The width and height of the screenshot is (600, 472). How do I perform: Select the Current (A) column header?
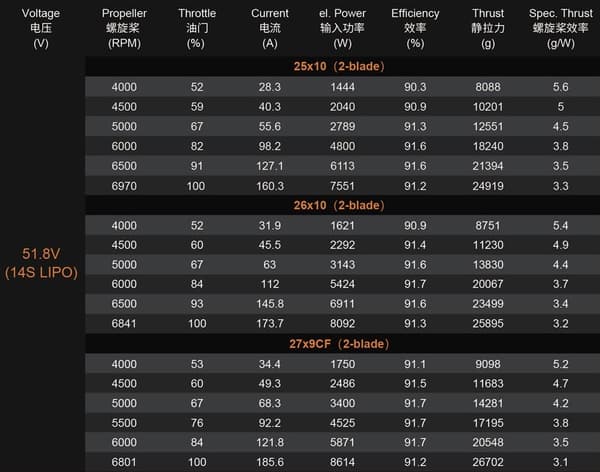(x=269, y=28)
